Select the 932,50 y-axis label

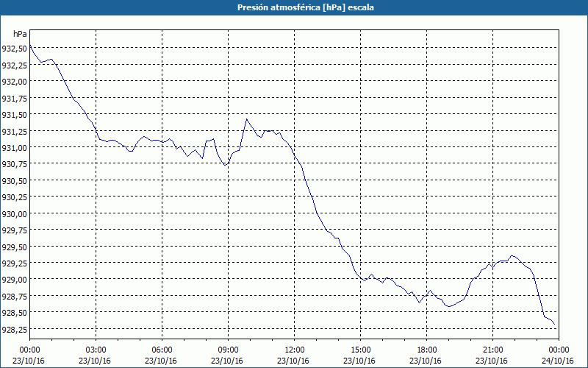click(14, 48)
